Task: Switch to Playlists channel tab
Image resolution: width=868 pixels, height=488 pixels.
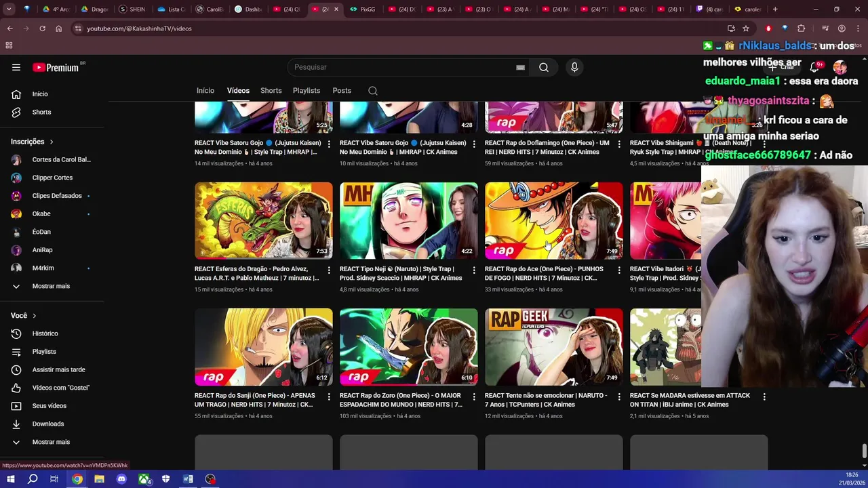Action: click(x=307, y=91)
